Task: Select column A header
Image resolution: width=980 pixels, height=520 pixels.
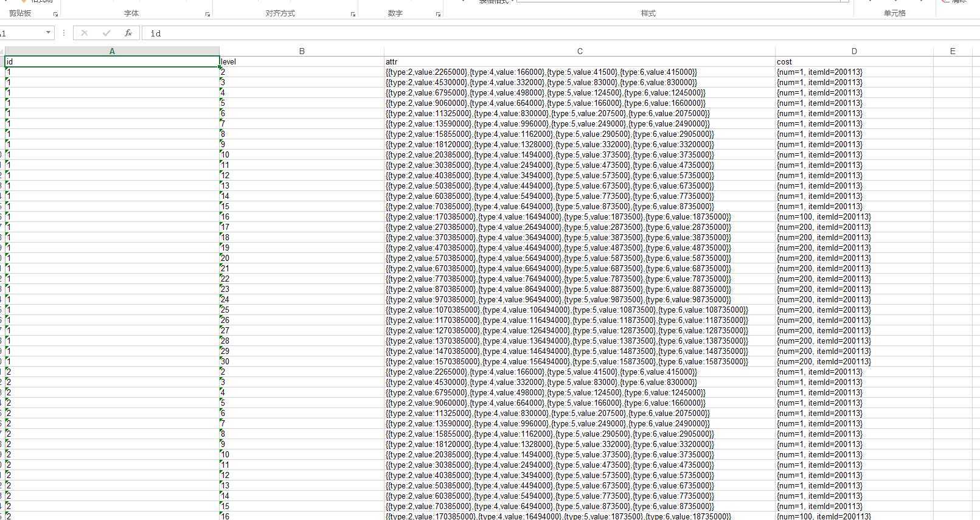Action: (112, 51)
